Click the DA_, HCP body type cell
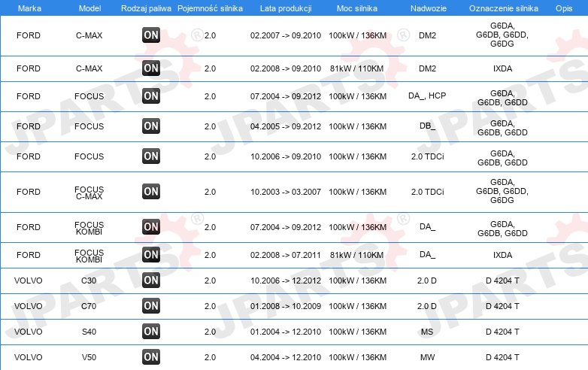 [x=427, y=96]
